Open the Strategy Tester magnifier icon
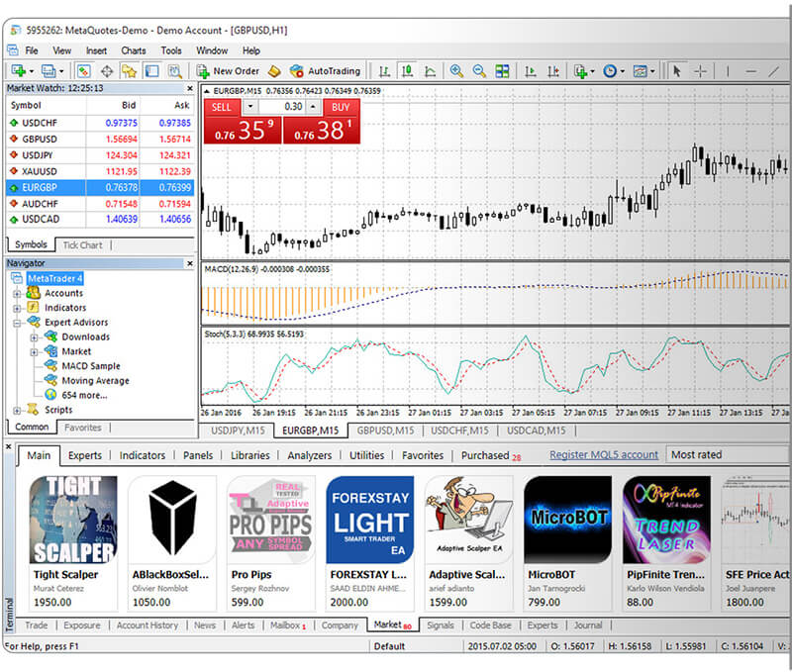 point(175,71)
